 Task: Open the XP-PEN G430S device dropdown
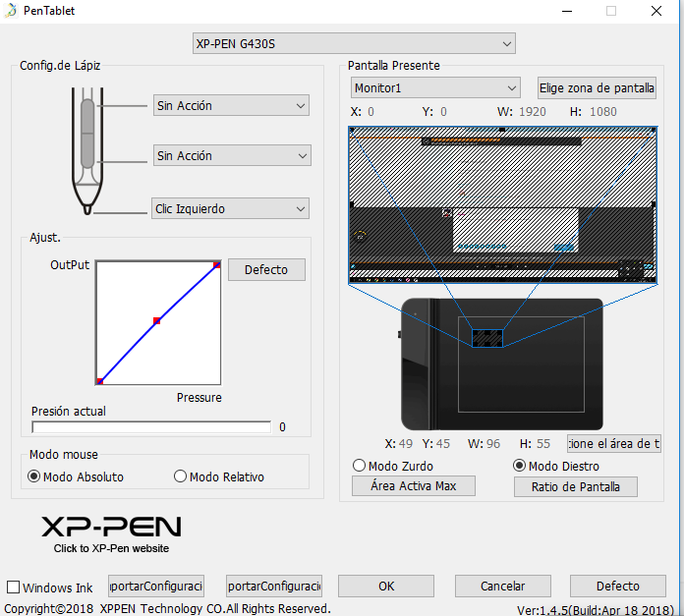(354, 43)
